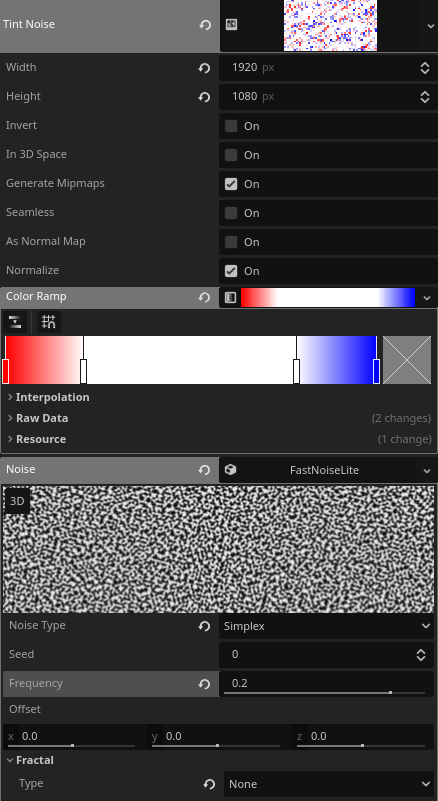Disable the Generate Mipmaps checkbox

tap(231, 184)
